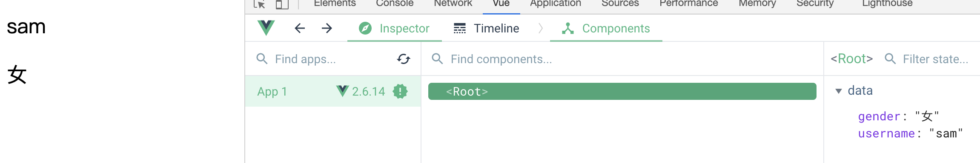Image resolution: width=980 pixels, height=163 pixels.
Task: Click the 2.6.14 Vue version label
Action: pyautogui.click(x=369, y=91)
